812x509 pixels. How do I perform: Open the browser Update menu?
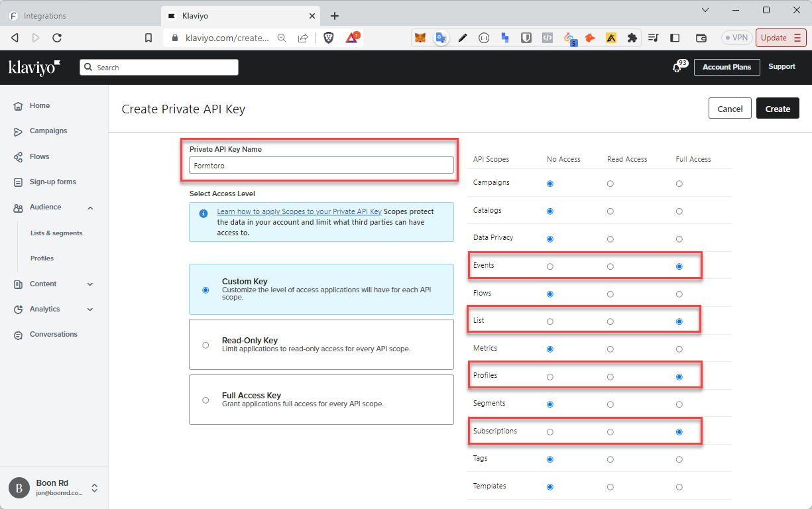pos(781,38)
